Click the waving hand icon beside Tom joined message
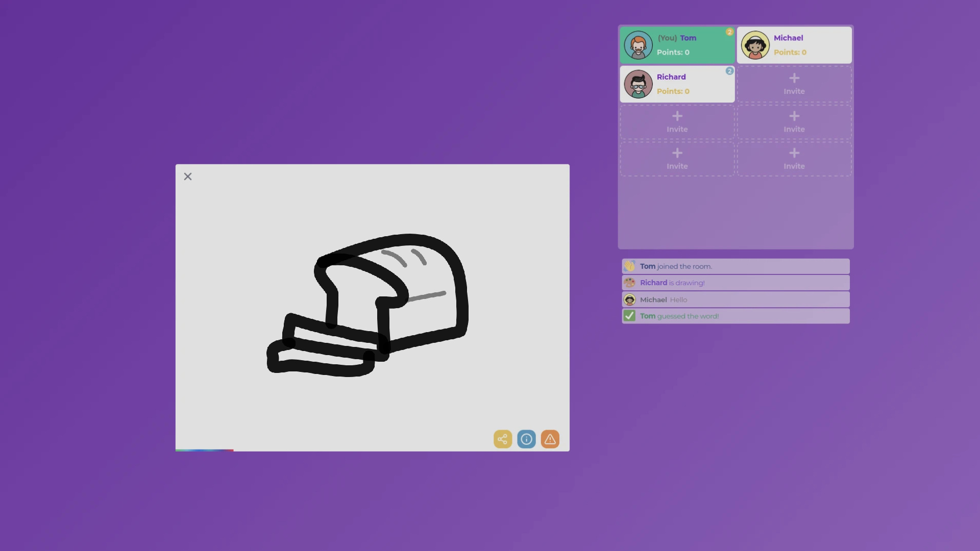 click(x=629, y=266)
